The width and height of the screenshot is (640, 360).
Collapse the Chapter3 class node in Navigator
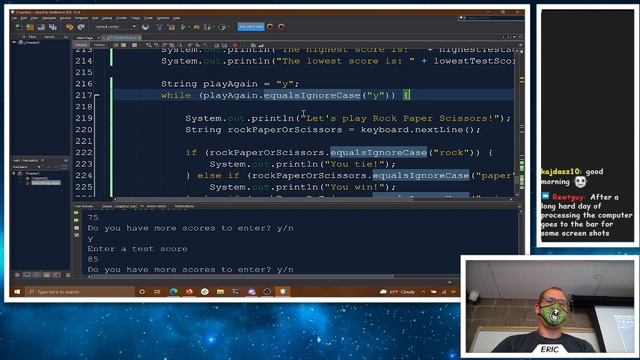[x=14, y=173]
